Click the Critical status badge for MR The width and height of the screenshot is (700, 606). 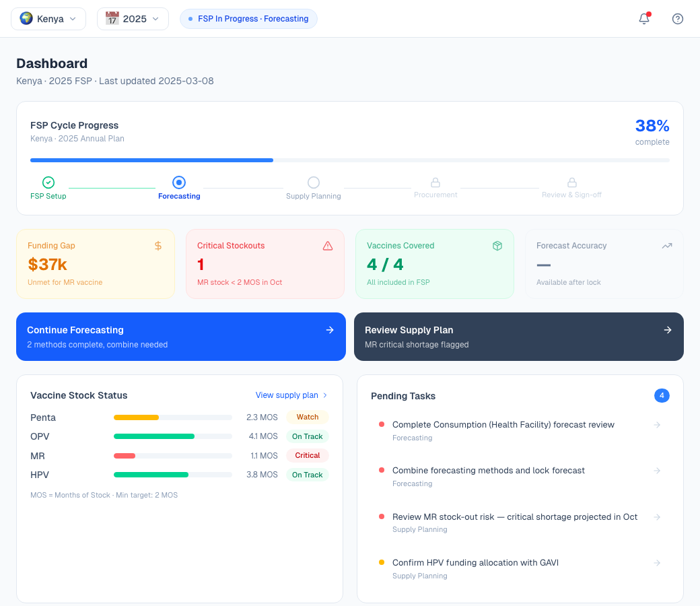tap(308, 455)
